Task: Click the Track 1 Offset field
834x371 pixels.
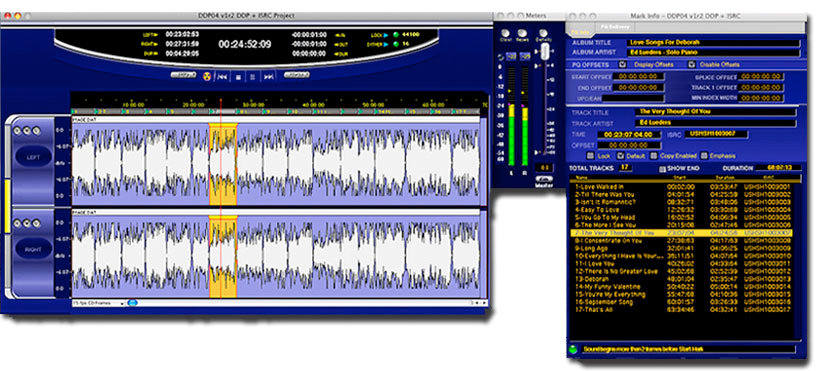Action: (x=762, y=87)
